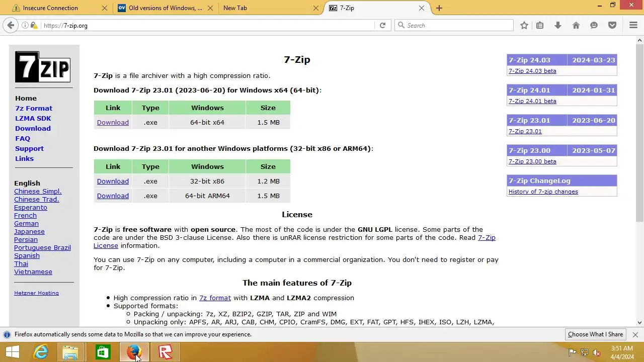Open the Firefox hamburger menu
The image size is (644, 362).
[633, 25]
